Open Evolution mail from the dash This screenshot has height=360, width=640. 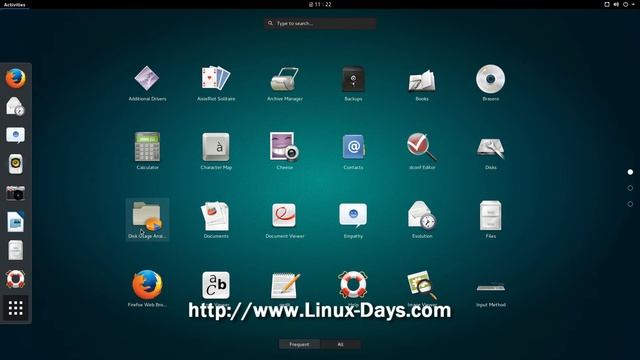click(16, 107)
